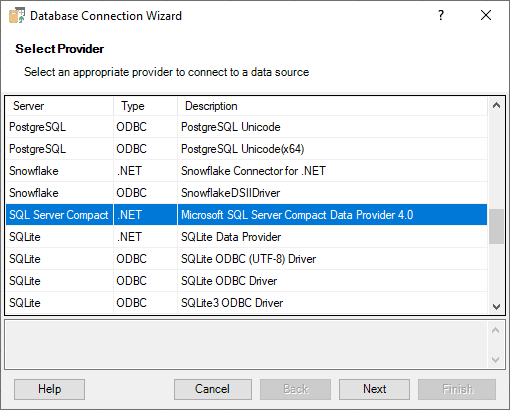Select SQLite3 ODBC Driver row
510x410 pixels.
246,303
